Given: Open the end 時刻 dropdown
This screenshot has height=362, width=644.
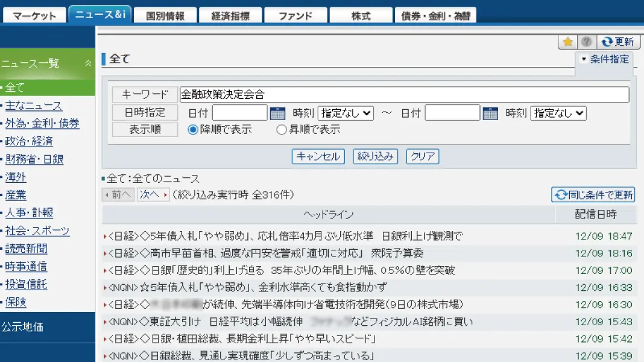Looking at the screenshot, I should click(x=558, y=113).
